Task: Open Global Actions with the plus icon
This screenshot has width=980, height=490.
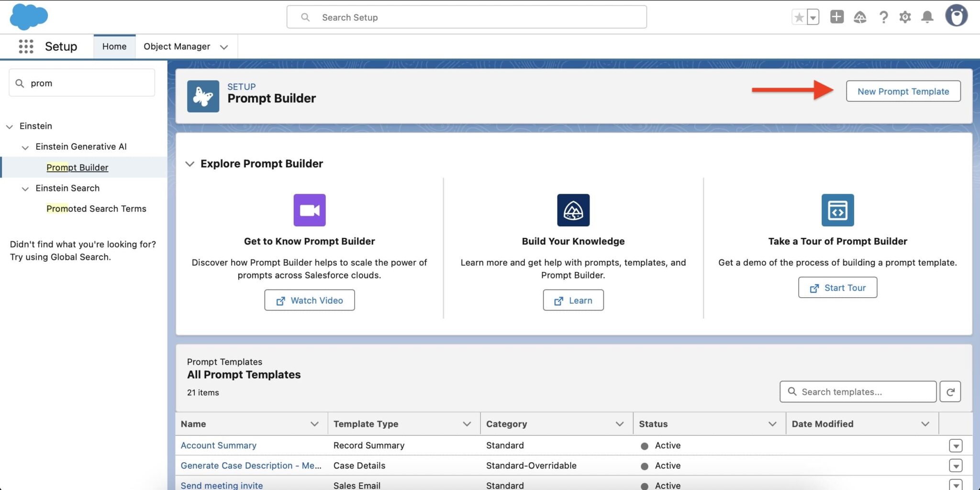Action: click(836, 17)
